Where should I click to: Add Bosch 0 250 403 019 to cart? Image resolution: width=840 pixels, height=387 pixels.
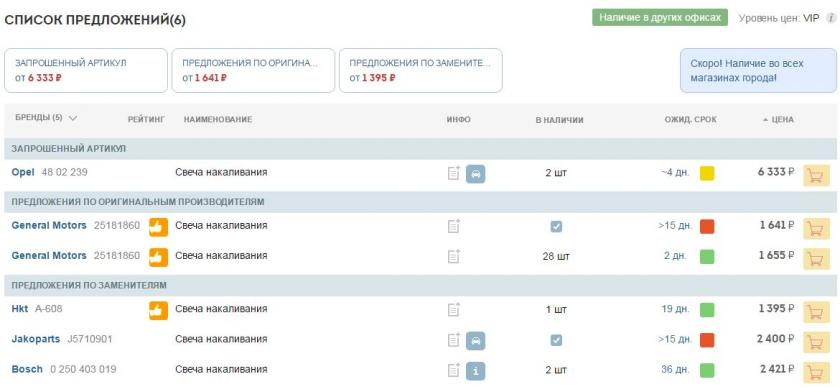click(816, 373)
